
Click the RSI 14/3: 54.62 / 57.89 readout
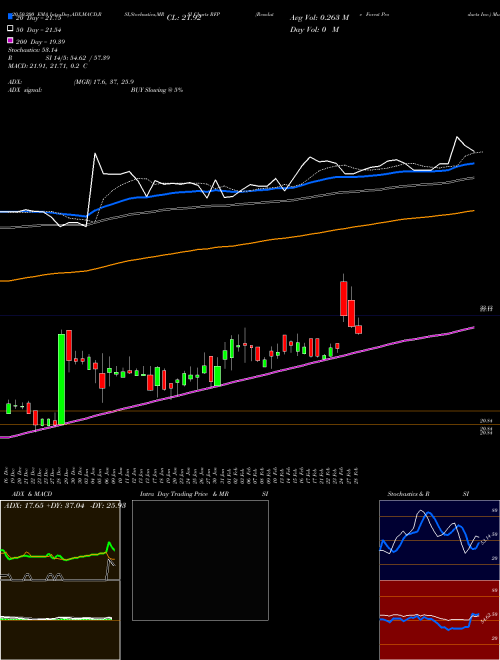point(59,58)
